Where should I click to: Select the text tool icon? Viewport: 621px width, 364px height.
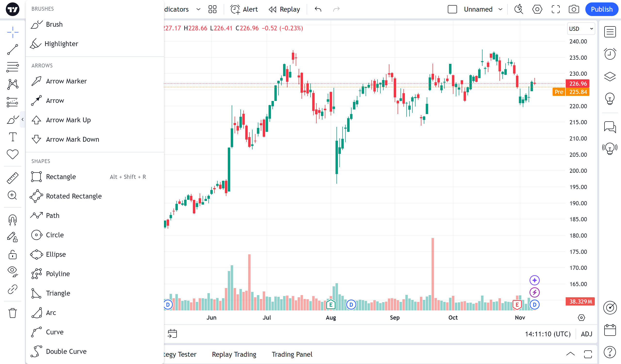(12, 137)
